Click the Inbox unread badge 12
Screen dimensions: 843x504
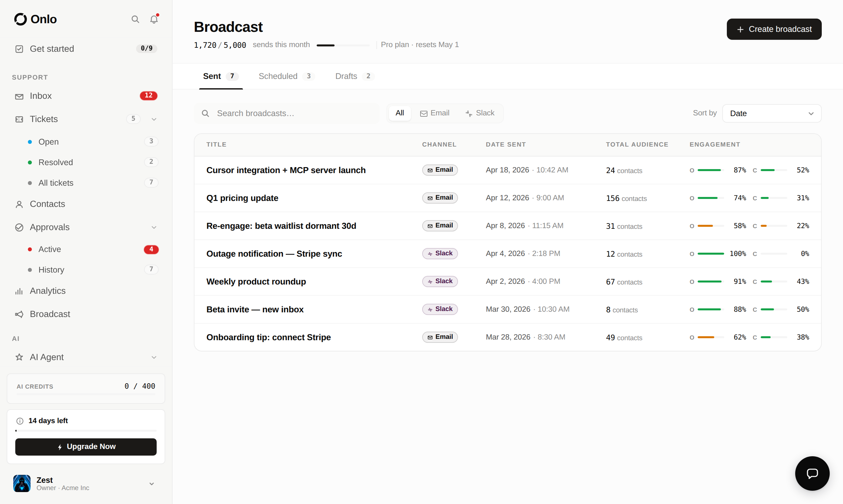(149, 96)
